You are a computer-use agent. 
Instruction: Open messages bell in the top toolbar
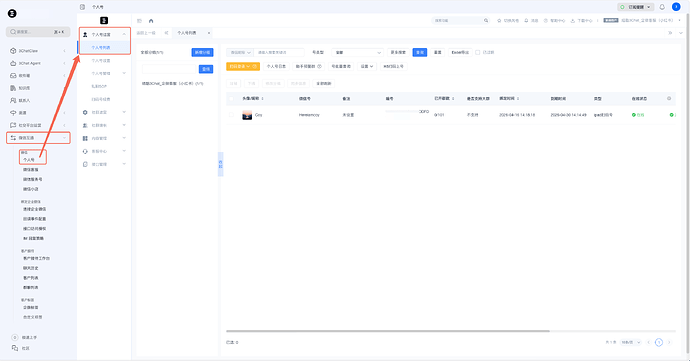coord(526,20)
